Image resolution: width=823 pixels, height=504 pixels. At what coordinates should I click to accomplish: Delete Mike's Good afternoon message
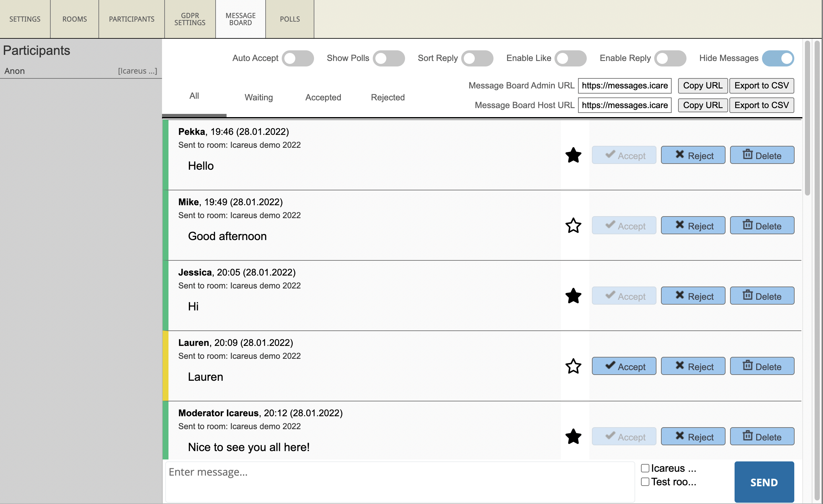(762, 226)
